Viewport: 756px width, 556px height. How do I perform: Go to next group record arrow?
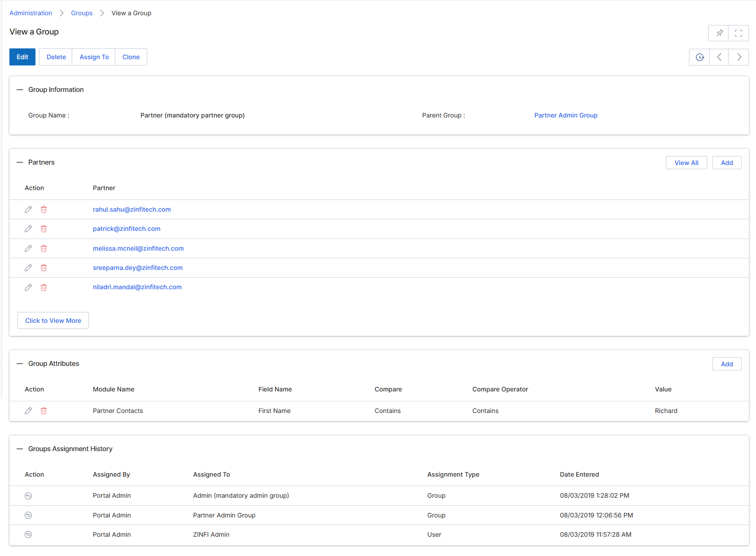pos(739,57)
